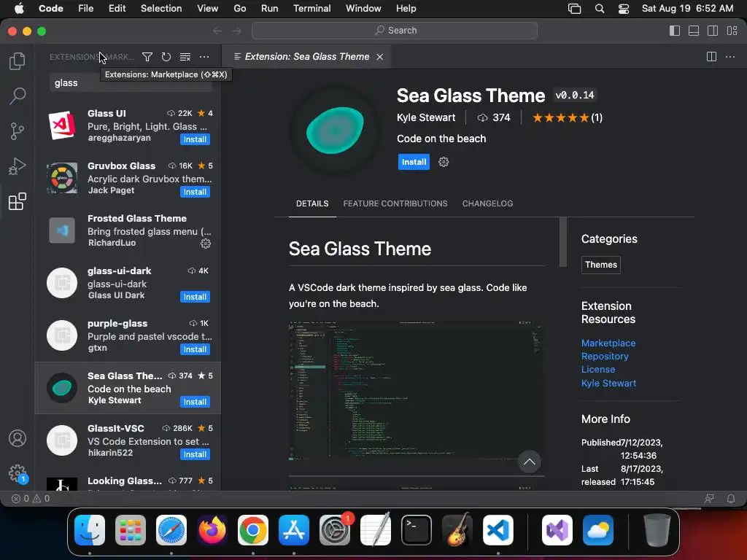Screen dimensions: 747x560
Task: Select Gruvbox Glass extension in list
Action: click(x=128, y=178)
